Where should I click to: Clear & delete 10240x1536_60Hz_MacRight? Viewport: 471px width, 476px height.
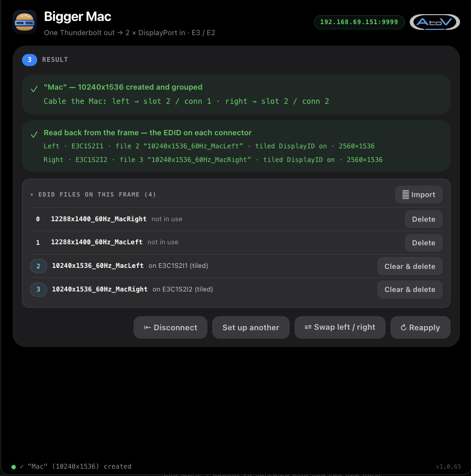click(410, 289)
